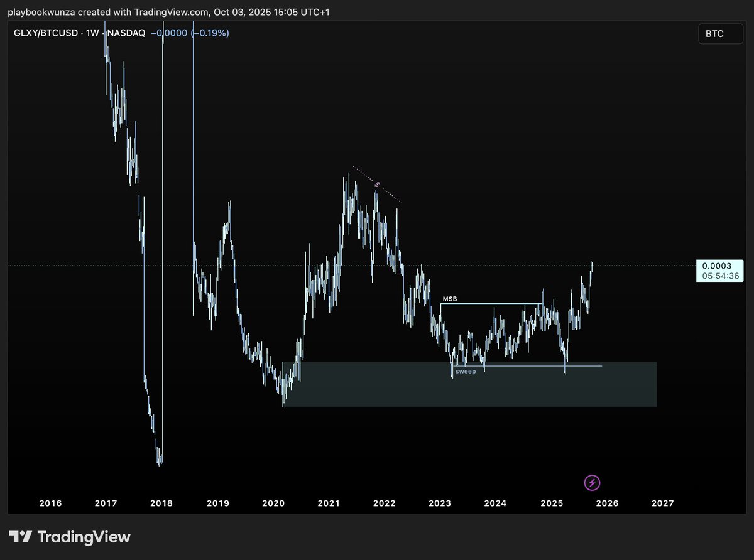Click the 2018 label on time axis
This screenshot has width=754, height=560.
click(162, 503)
